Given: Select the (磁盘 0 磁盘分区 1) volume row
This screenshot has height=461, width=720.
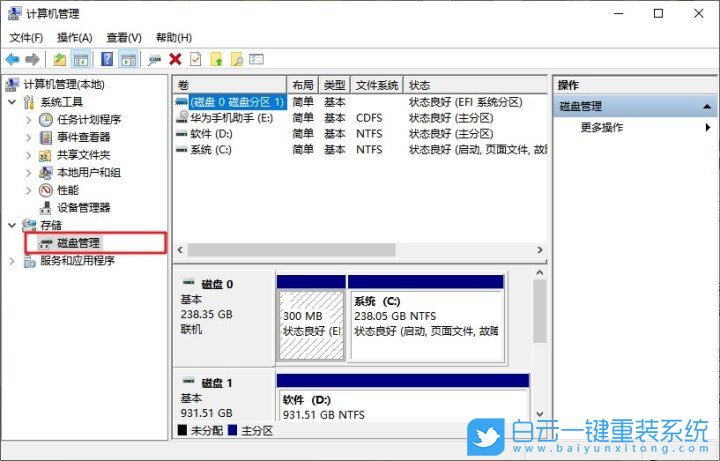Looking at the screenshot, I should tap(360, 102).
